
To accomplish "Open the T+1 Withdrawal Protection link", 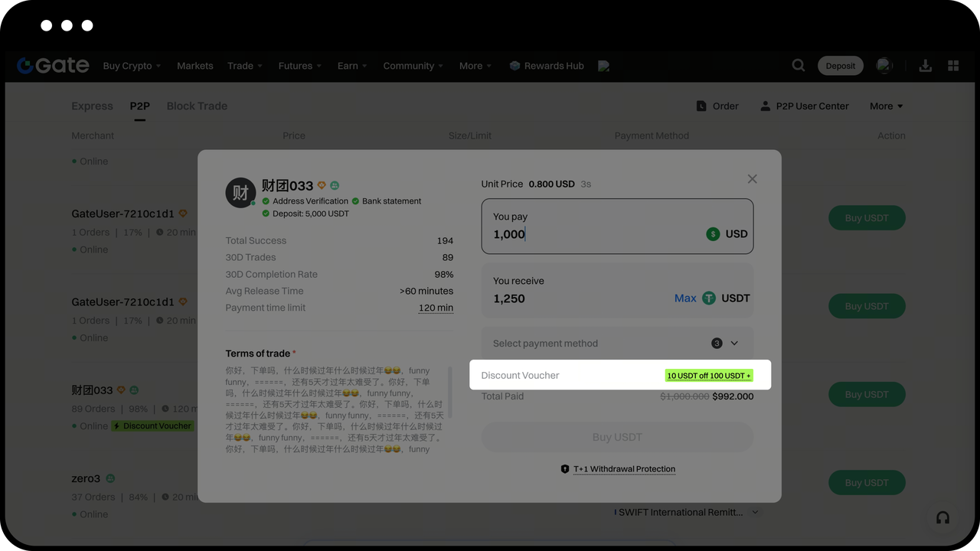I will pos(624,469).
